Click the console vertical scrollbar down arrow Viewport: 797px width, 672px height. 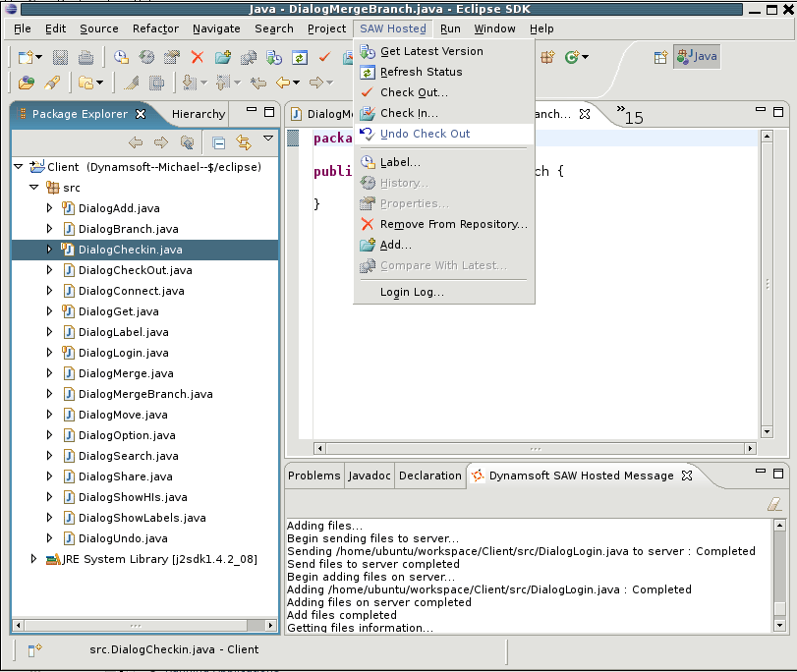(x=779, y=626)
